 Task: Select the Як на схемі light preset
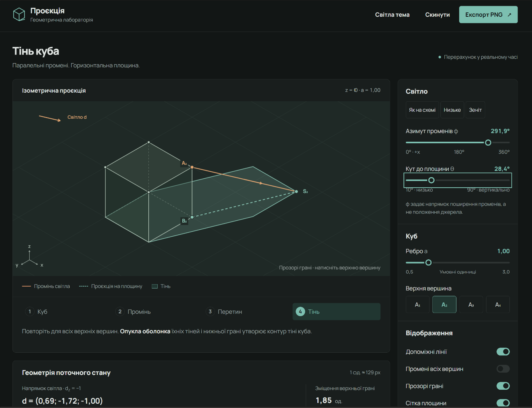(x=422, y=110)
